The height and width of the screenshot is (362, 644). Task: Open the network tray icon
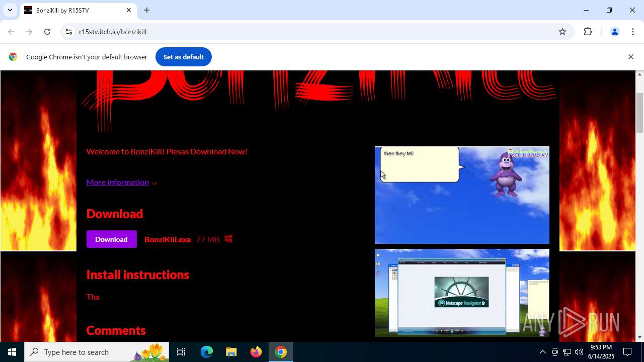pos(567,352)
